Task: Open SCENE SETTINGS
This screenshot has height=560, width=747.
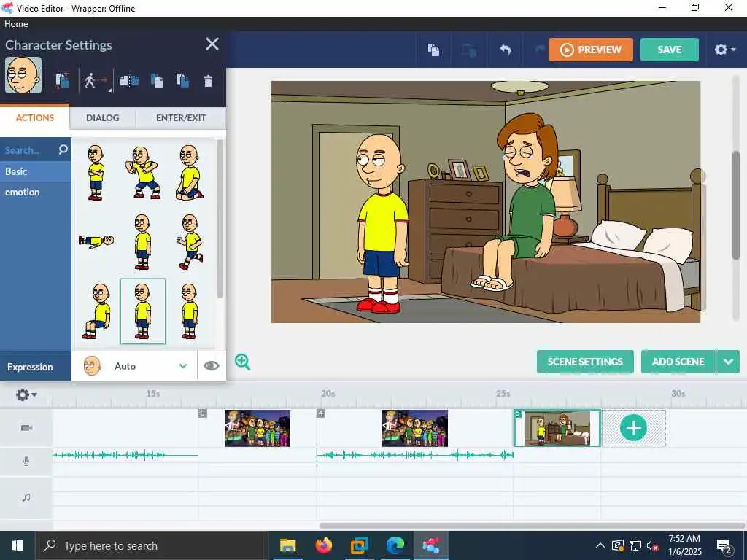Action: (585, 362)
